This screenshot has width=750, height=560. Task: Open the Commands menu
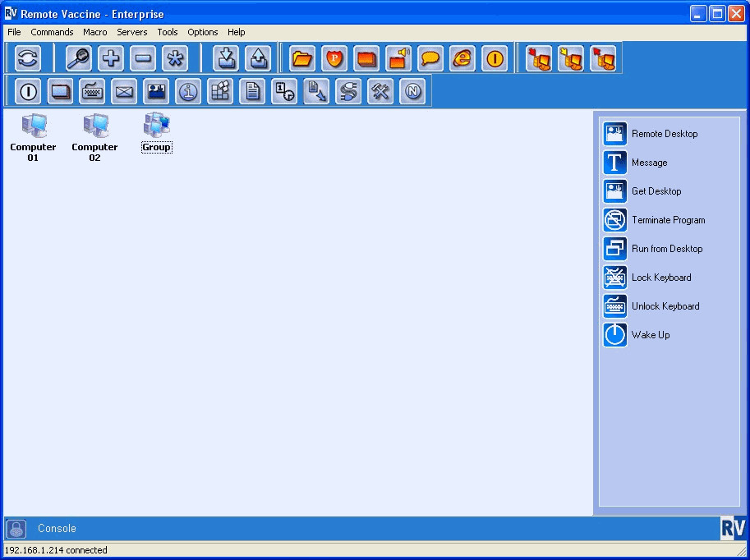click(x=52, y=32)
